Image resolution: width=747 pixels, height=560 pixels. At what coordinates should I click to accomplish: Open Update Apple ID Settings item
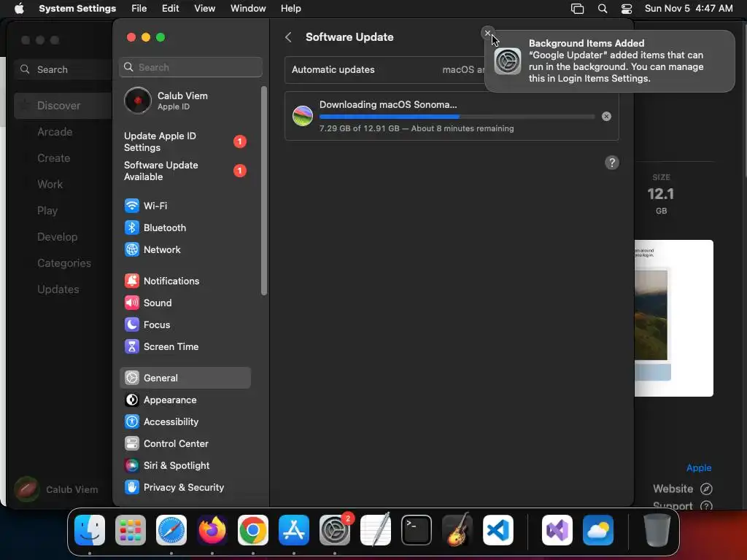(x=185, y=142)
